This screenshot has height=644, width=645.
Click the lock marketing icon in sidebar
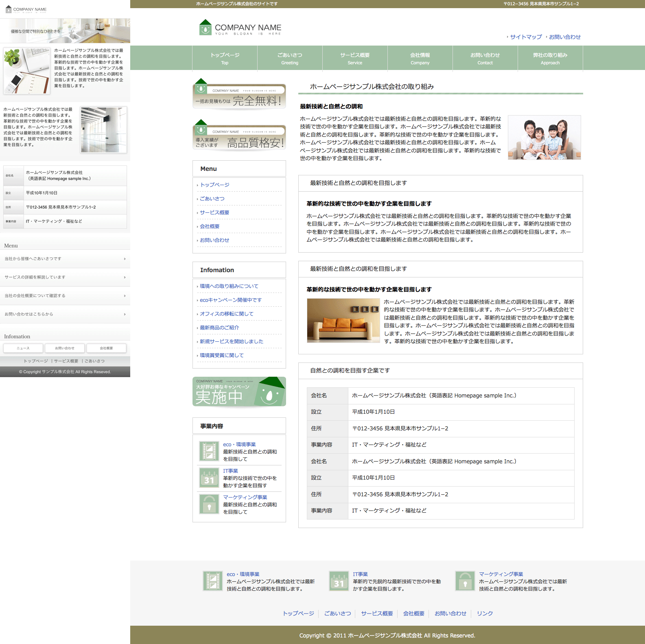[x=209, y=504]
